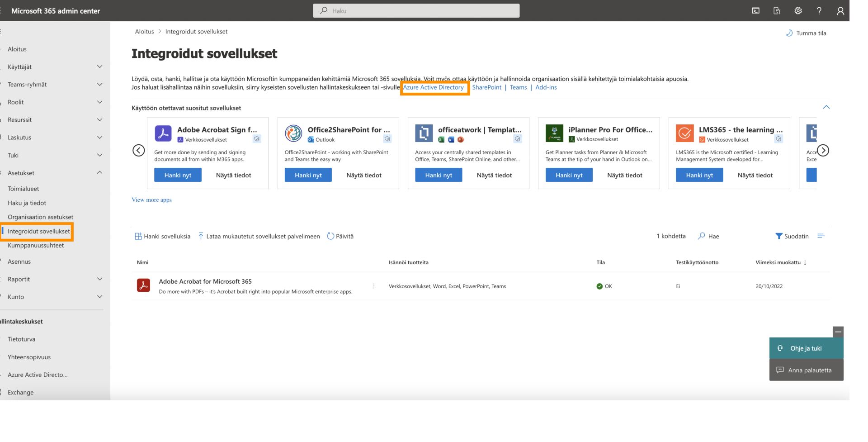This screenshot has width=868, height=442.
Task: Click Hanki sovelluksia button
Action: point(163,236)
